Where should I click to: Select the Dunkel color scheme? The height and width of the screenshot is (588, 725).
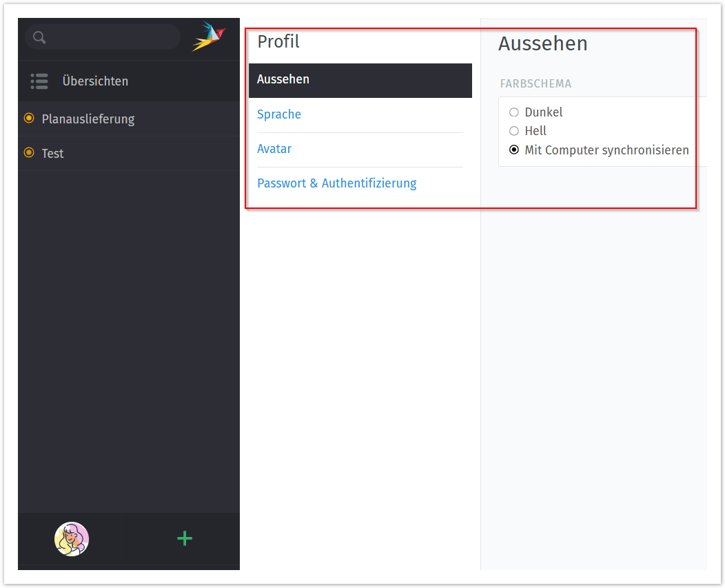click(514, 112)
